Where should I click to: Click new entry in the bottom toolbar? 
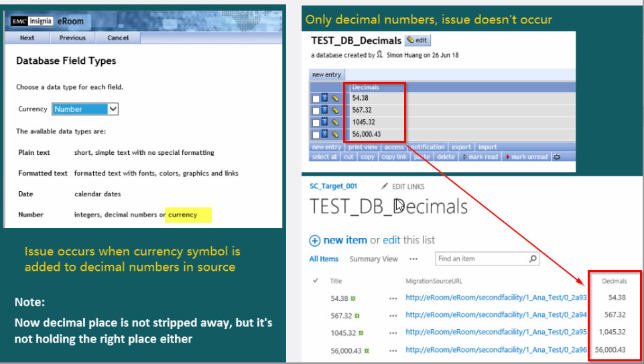pyautogui.click(x=326, y=147)
